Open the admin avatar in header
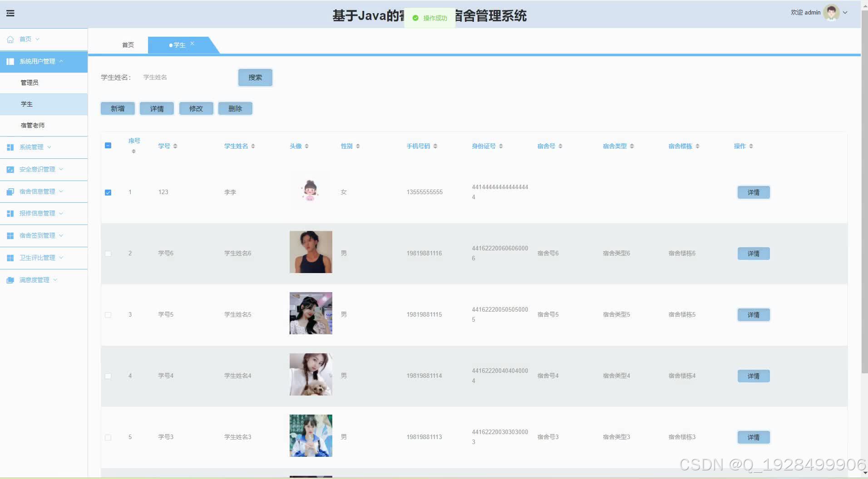This screenshot has width=868, height=479. [x=831, y=13]
